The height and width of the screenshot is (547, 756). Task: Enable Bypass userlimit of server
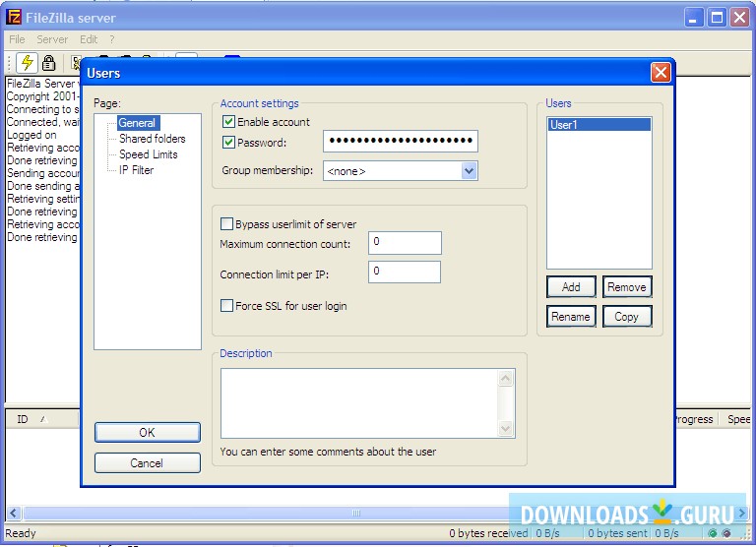click(226, 223)
